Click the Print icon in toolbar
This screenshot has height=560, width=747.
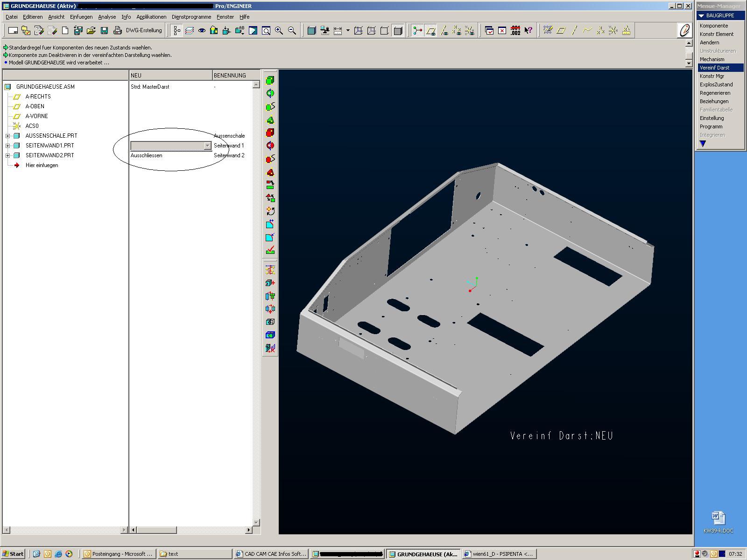click(x=118, y=31)
